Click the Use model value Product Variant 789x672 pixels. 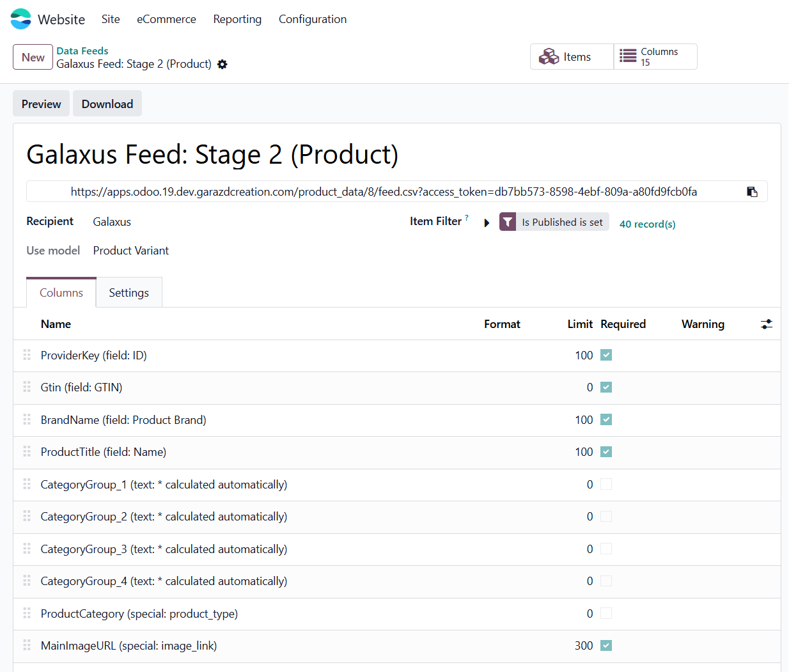[131, 251]
